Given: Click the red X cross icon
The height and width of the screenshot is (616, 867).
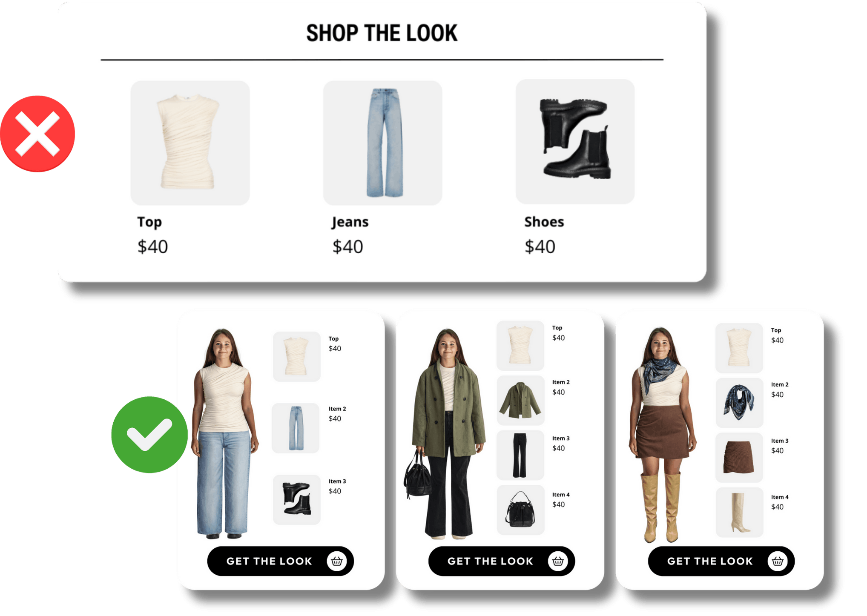Looking at the screenshot, I should pyautogui.click(x=37, y=134).
